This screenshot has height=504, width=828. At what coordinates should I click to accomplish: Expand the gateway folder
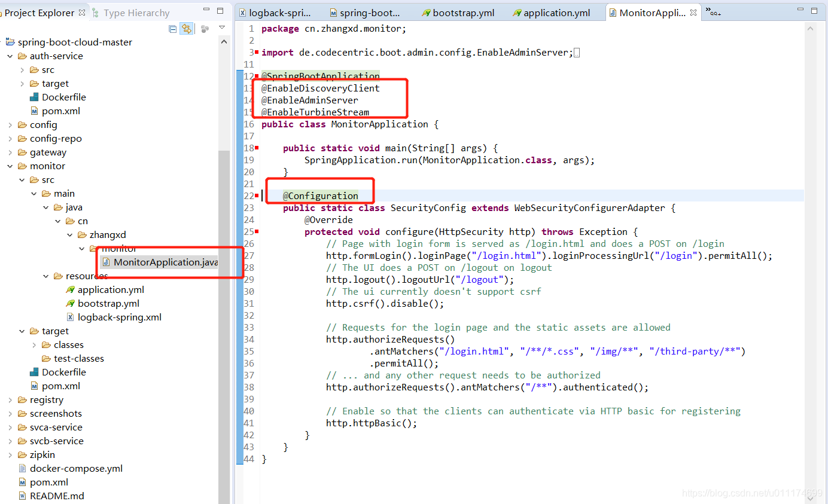pos(10,152)
